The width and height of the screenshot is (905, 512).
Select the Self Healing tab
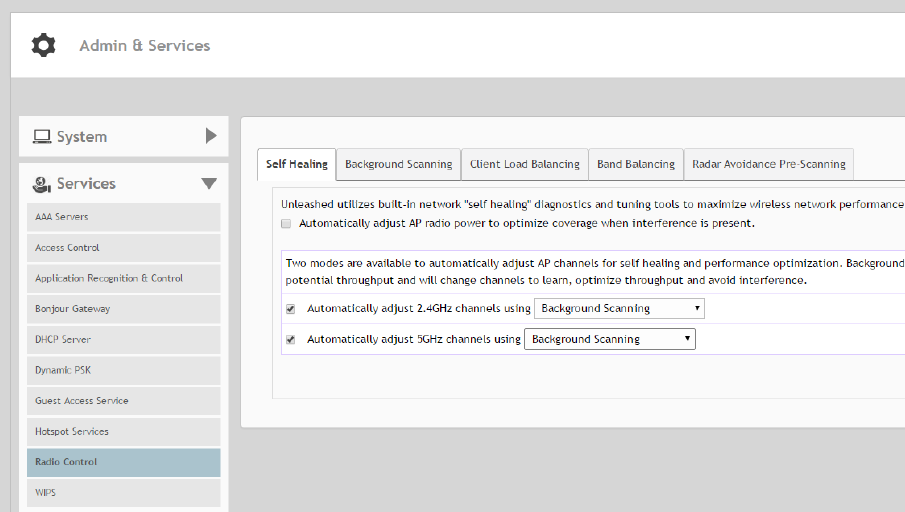point(297,164)
